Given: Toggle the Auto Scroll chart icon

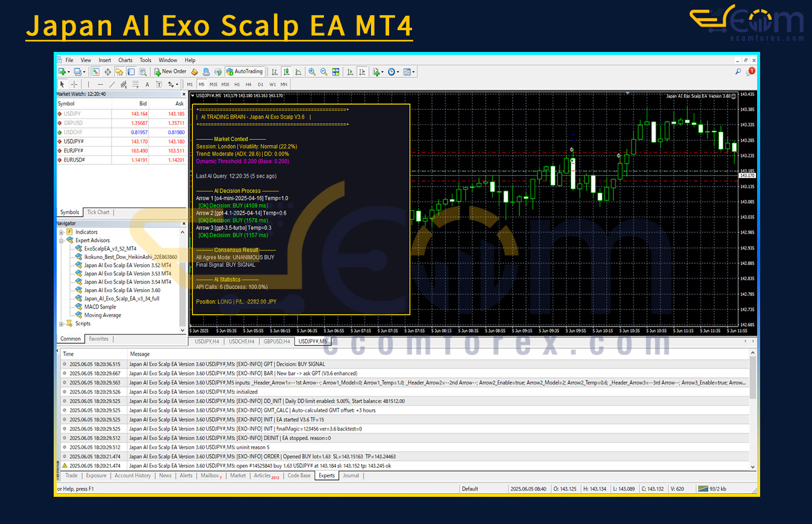Looking at the screenshot, I should point(350,71).
